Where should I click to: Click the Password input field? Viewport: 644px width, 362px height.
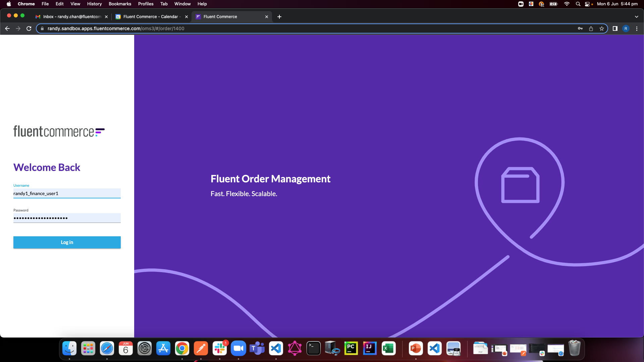tap(67, 218)
